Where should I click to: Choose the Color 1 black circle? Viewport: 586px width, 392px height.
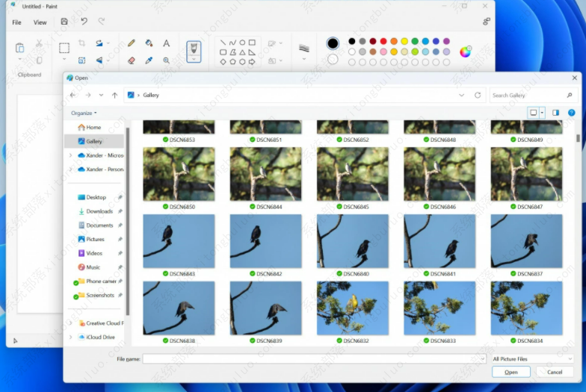333,43
